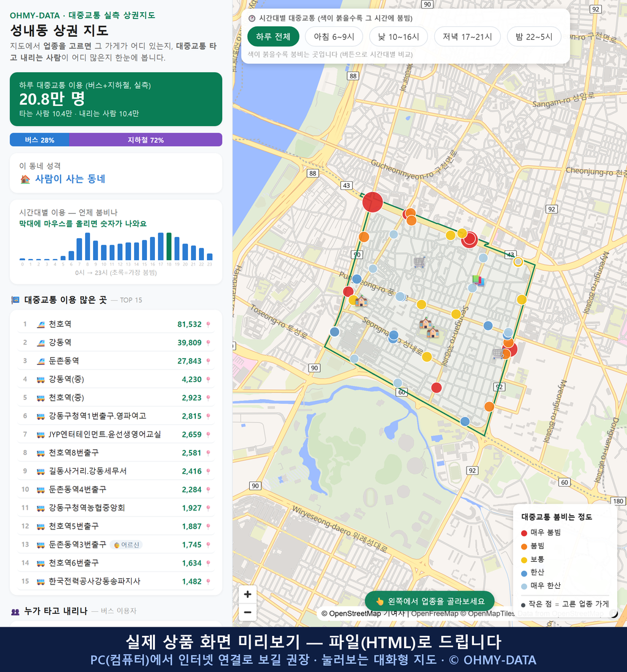
Task: Click the yellow-ringed marker near route 43 shield
Action: [x=518, y=261]
